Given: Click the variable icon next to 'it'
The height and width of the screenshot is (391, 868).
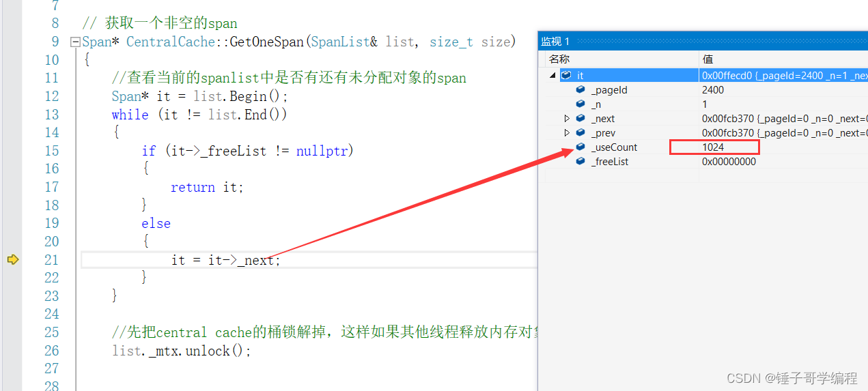Looking at the screenshot, I should 566,75.
